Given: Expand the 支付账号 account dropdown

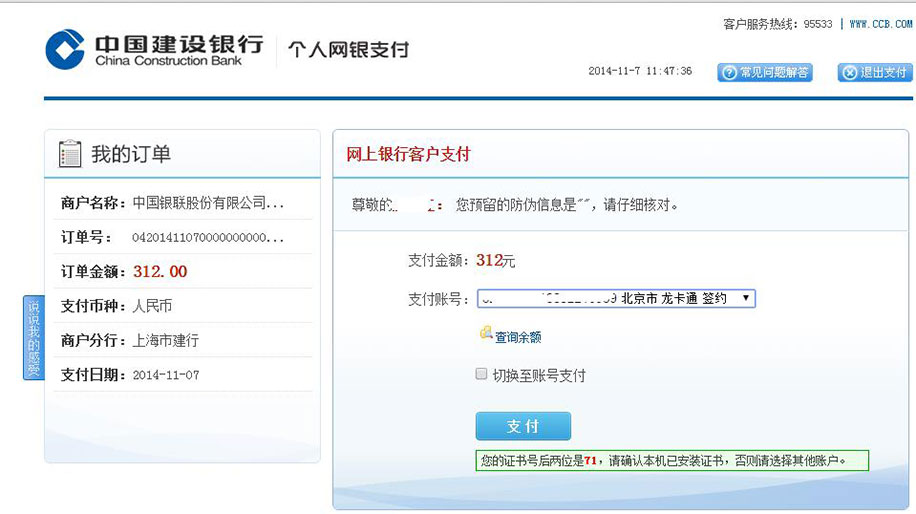Looking at the screenshot, I should point(616,298).
